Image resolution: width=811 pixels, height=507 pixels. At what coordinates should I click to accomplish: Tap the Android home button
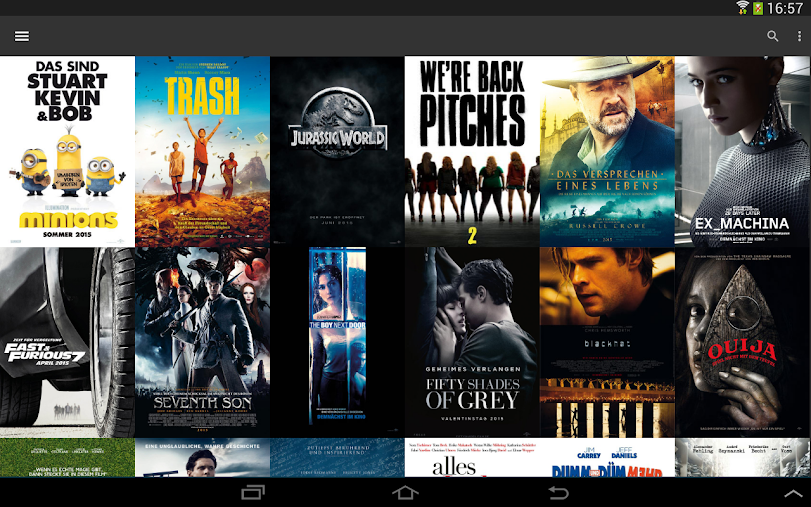405,492
